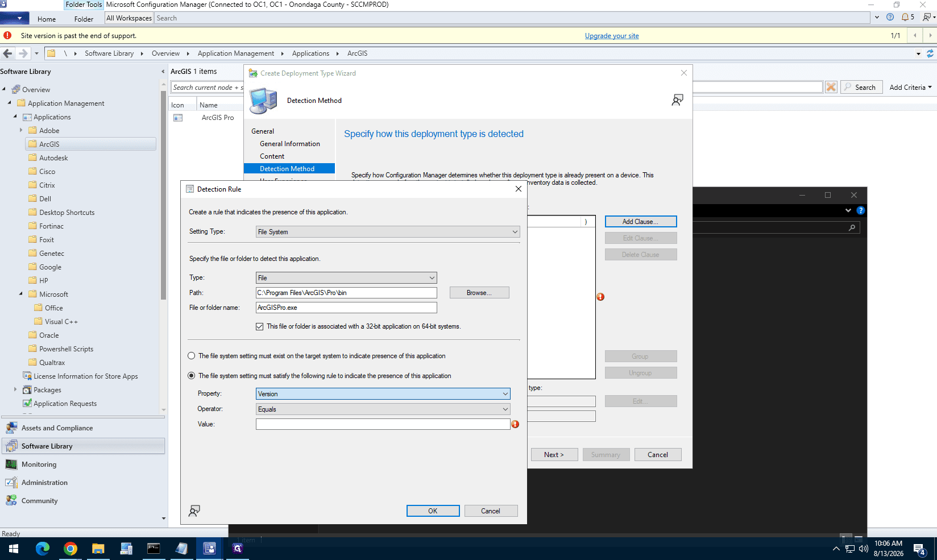Open Command Prompt taskbar icon

[154, 549]
